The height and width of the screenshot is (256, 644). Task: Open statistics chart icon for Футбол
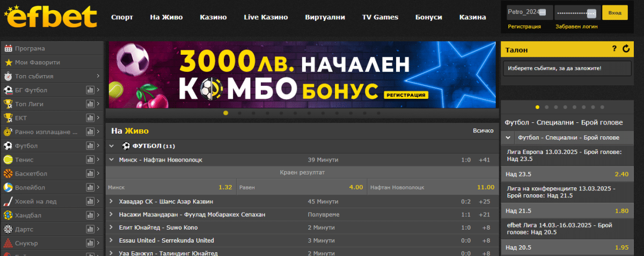click(x=90, y=146)
